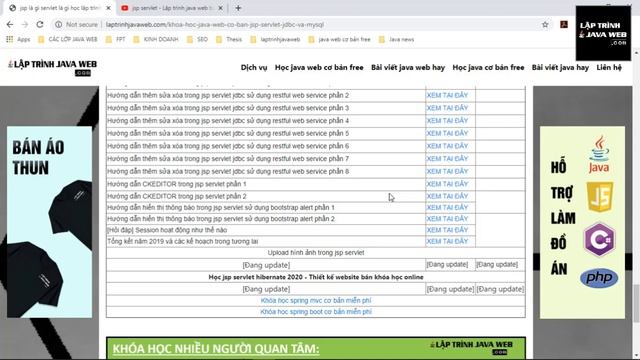The width and height of the screenshot is (640, 360).
Task: Click the C# logo in right banner
Action: click(x=599, y=240)
